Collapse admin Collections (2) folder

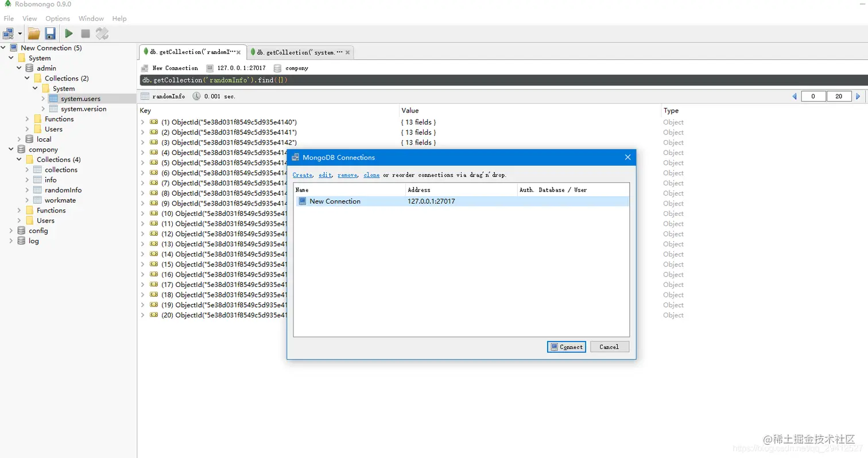[27, 78]
